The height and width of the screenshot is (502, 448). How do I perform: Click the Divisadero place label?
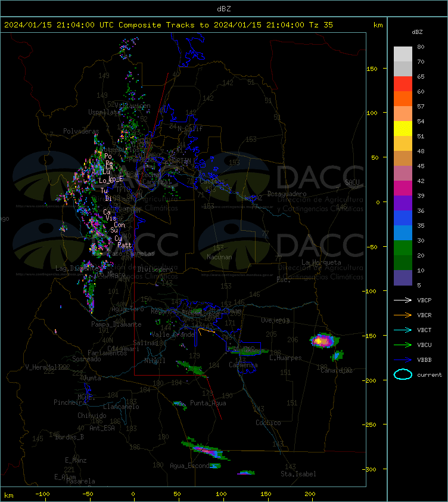coord(155,269)
